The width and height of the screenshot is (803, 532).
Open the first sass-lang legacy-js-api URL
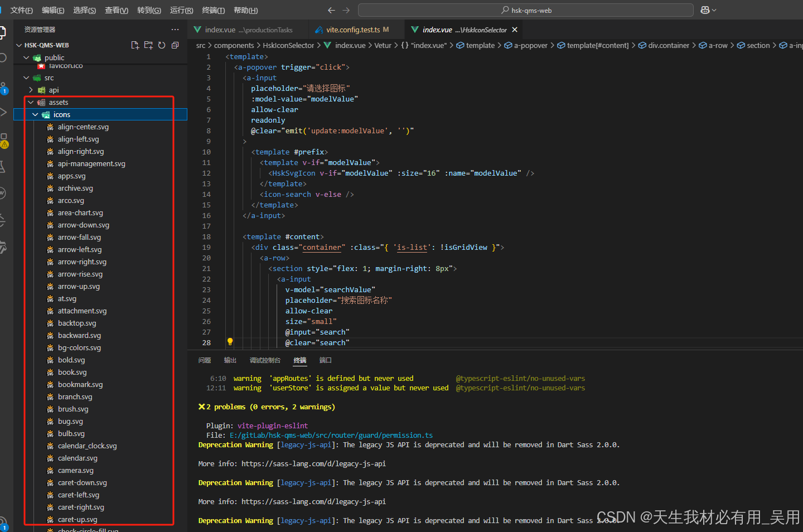coord(313,463)
